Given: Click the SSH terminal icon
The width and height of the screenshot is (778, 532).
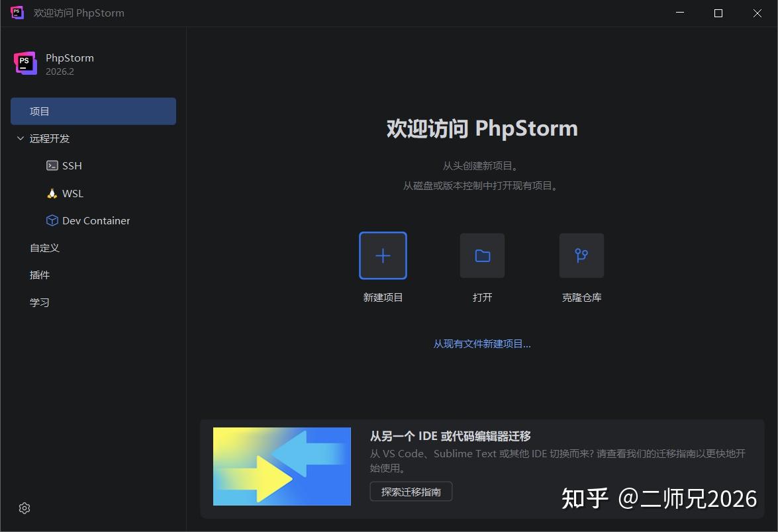Looking at the screenshot, I should click(52, 165).
